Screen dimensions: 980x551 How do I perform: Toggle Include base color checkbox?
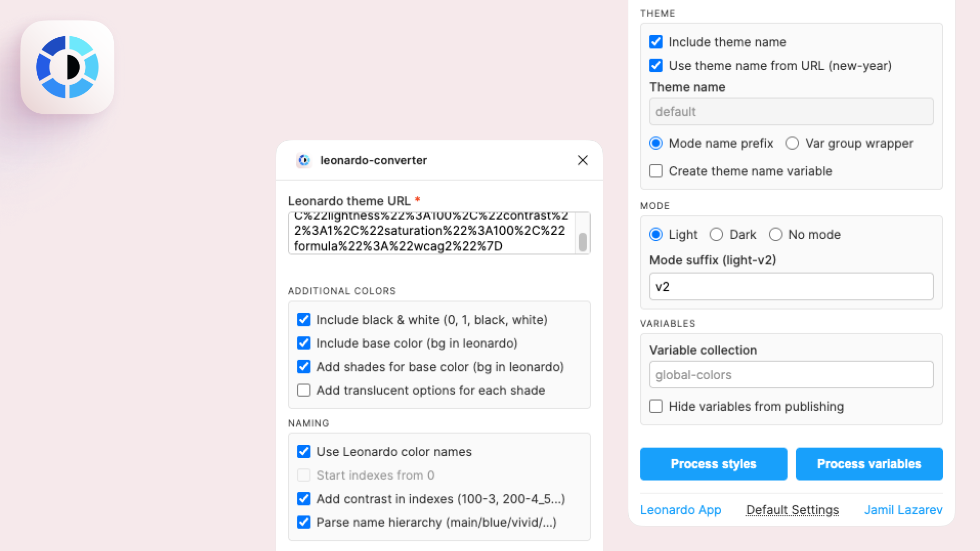(x=304, y=343)
